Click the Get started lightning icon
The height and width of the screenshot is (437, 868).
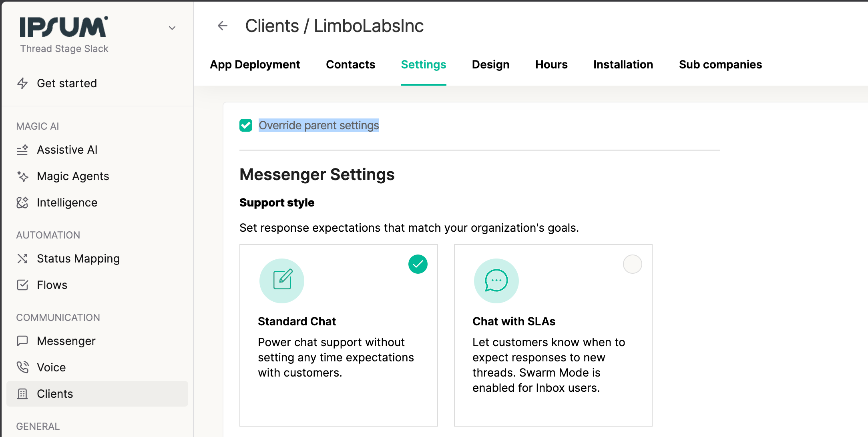[x=22, y=83]
